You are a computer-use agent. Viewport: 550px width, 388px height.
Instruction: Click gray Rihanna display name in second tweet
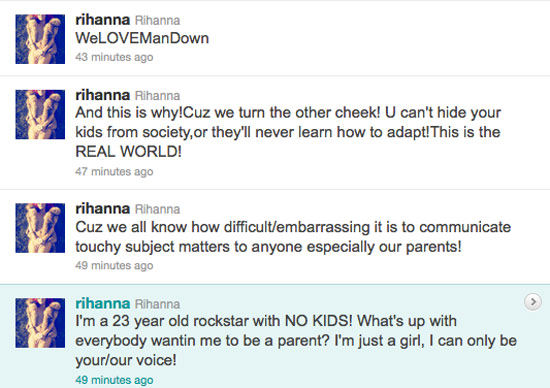click(157, 96)
